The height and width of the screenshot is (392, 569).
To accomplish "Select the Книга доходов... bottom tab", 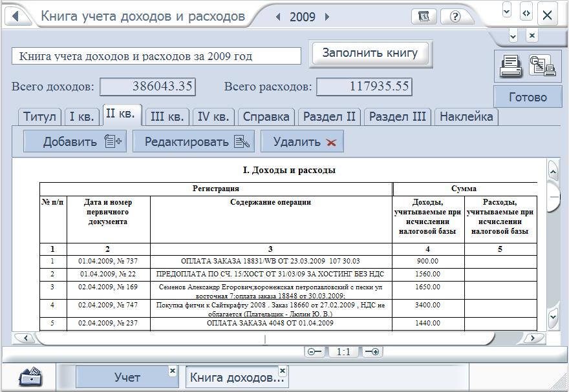I will tap(237, 377).
